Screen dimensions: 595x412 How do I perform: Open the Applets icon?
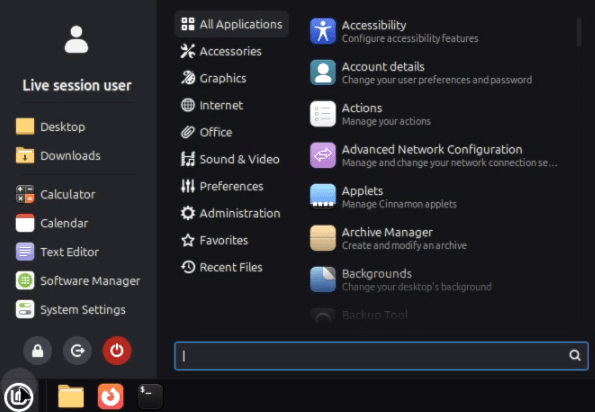(323, 197)
